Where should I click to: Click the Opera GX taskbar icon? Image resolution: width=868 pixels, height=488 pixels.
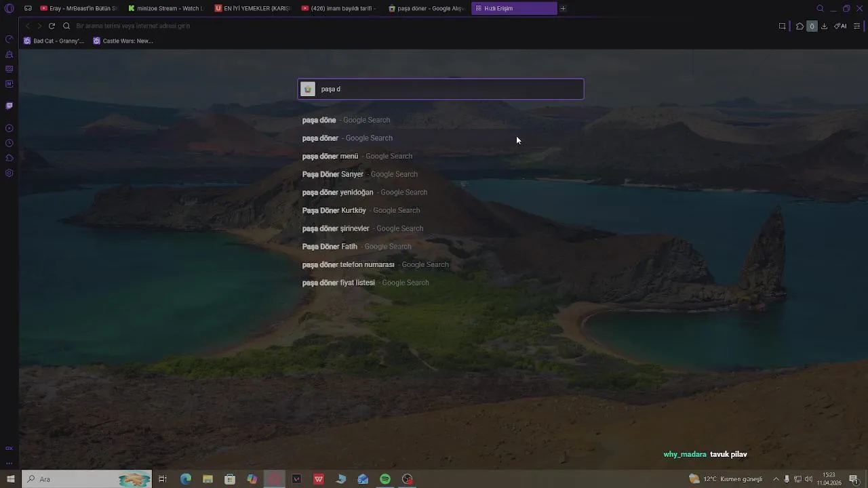tap(274, 479)
